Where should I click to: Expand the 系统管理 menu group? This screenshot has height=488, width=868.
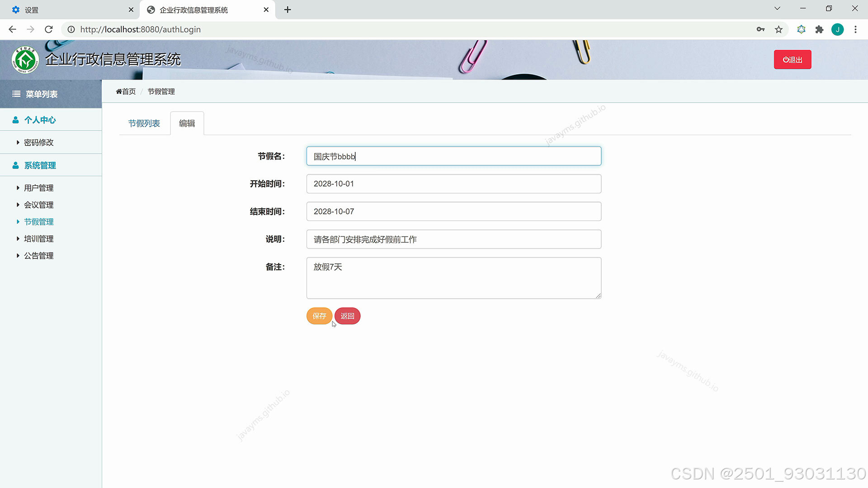click(51, 165)
